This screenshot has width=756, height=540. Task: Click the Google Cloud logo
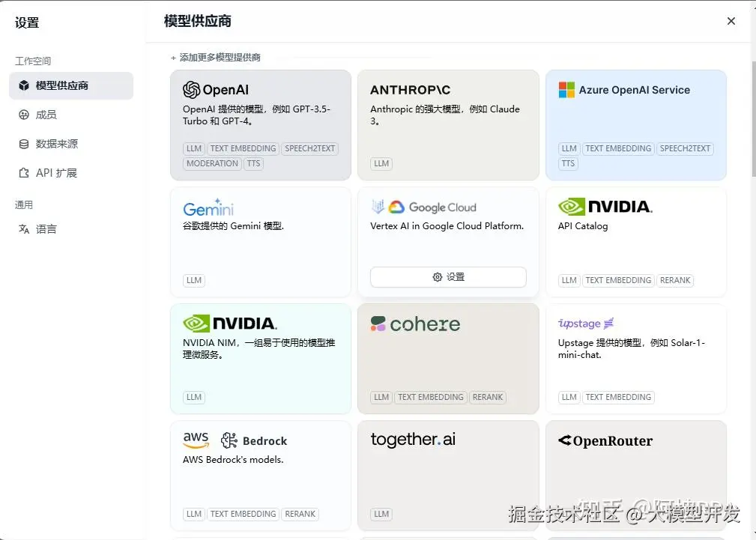[x=424, y=207]
